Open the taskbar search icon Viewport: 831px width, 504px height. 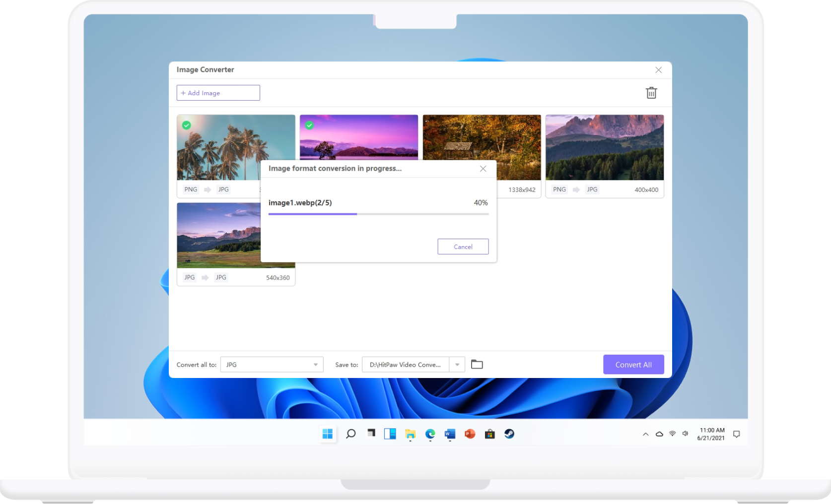[x=350, y=434]
